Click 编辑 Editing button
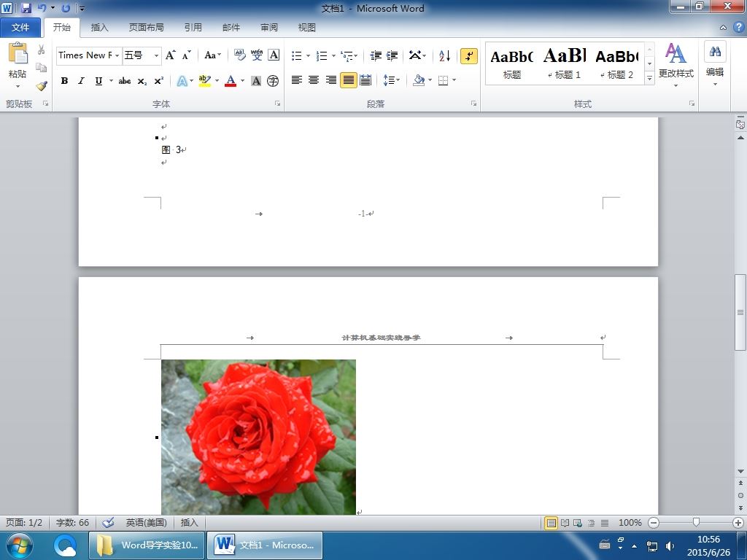Screen dimensions: 747x560 tap(715, 65)
